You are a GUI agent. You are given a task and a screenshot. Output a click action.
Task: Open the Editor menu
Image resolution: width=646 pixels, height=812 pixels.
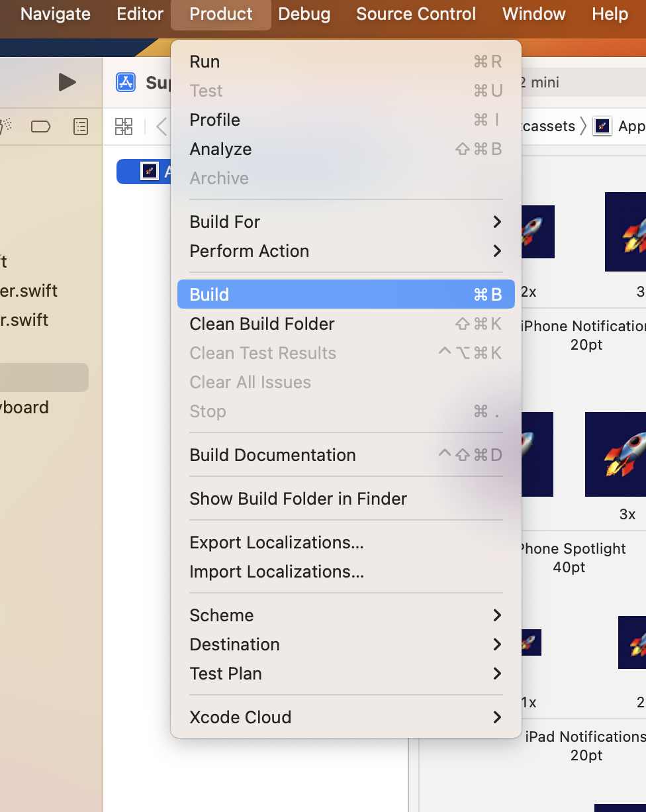138,14
